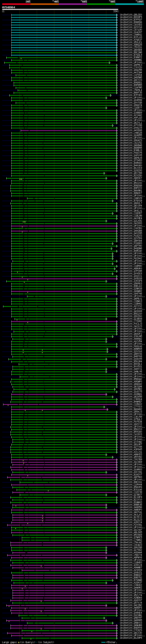Select hit label UniRef100_B1Z9P5
This screenshot has width=146, height=644.
131,638
